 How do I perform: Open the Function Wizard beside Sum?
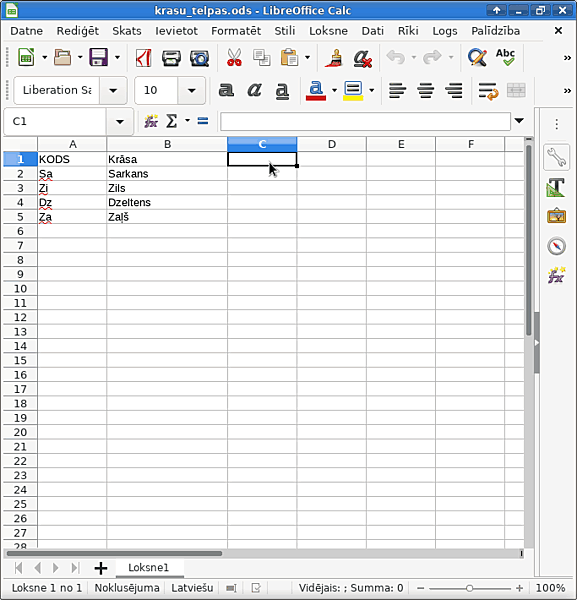(151, 121)
